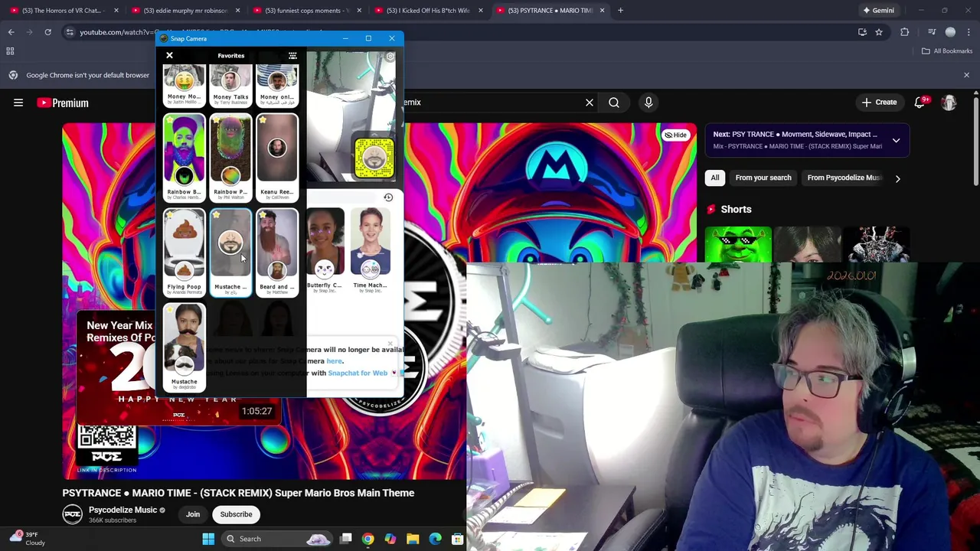
Task: Open Snap Camera settings gear
Action: (390, 57)
